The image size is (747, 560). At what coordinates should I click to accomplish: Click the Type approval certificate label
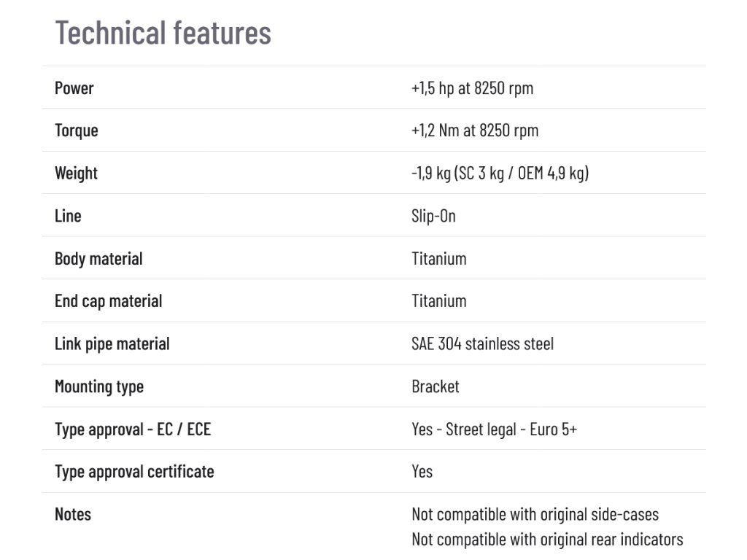134,472
